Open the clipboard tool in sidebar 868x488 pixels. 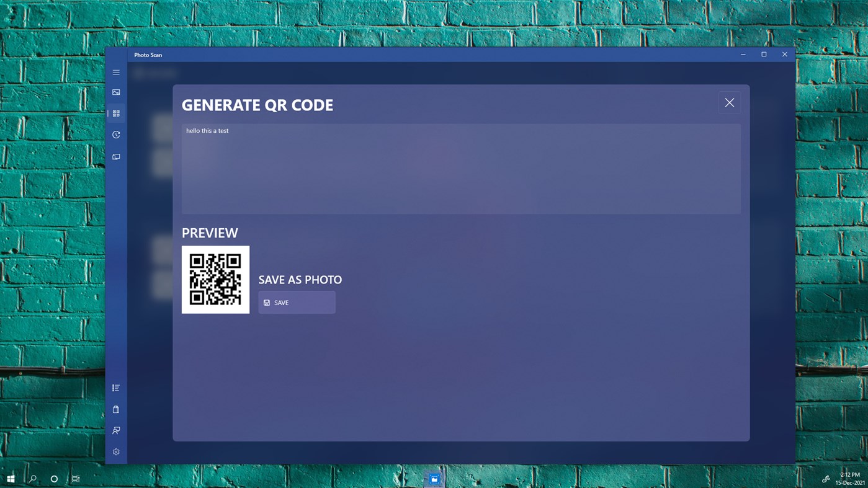[x=116, y=409]
